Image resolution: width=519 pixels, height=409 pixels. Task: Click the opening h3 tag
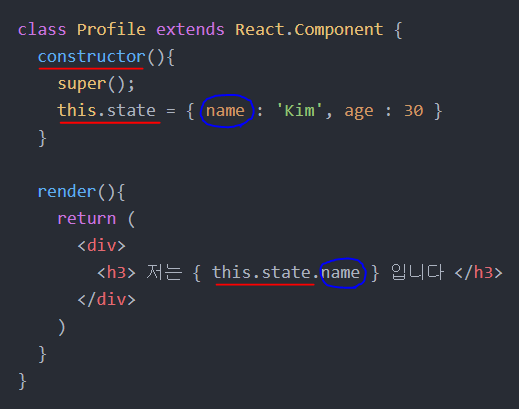point(116,273)
